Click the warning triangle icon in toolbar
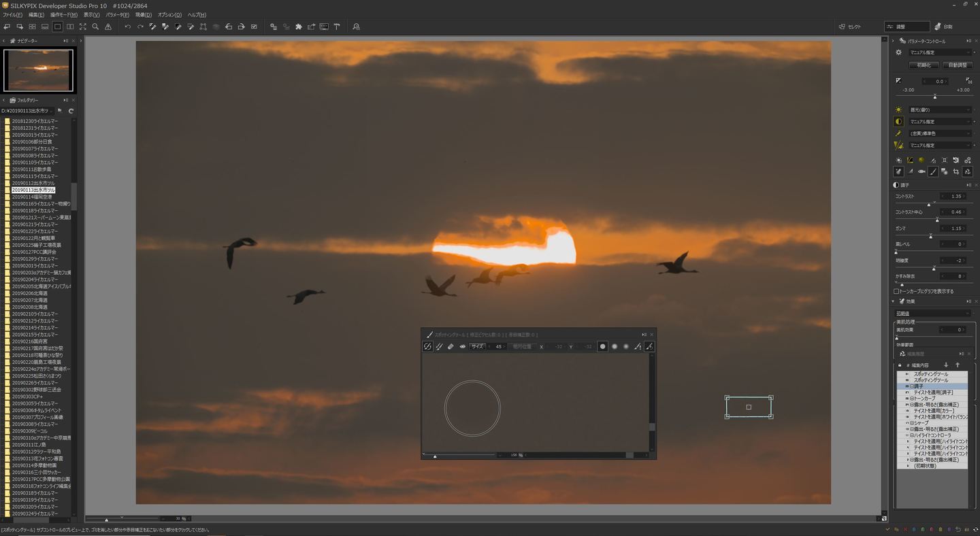This screenshot has width=980, height=536. coord(108,27)
